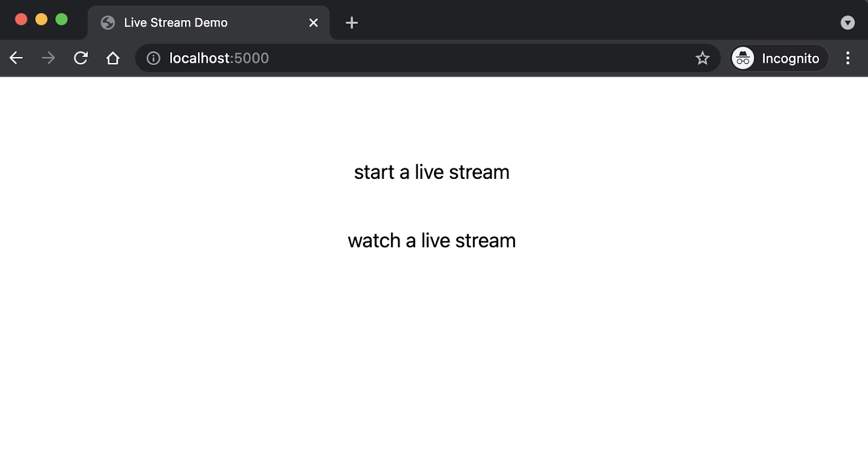Open the home page button
Viewport: 868px width, 458px height.
[113, 58]
